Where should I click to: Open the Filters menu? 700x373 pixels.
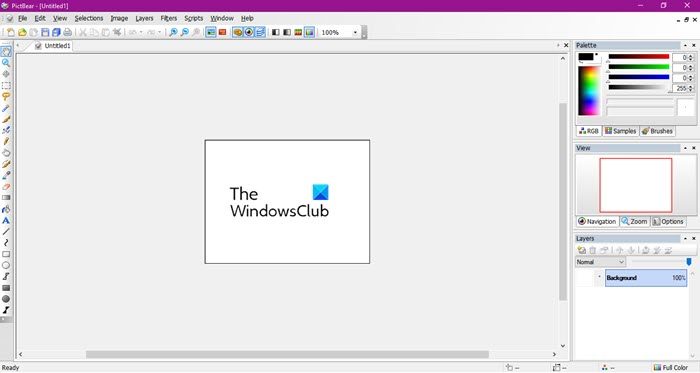point(169,18)
